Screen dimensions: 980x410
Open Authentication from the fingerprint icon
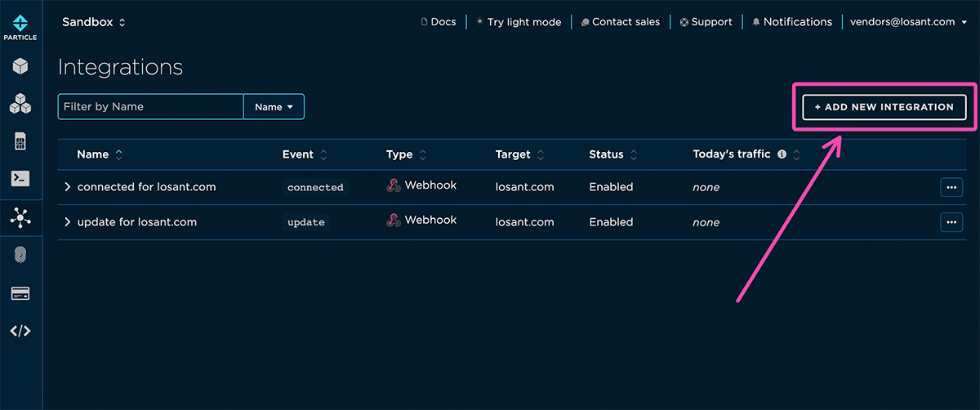pyautogui.click(x=20, y=256)
